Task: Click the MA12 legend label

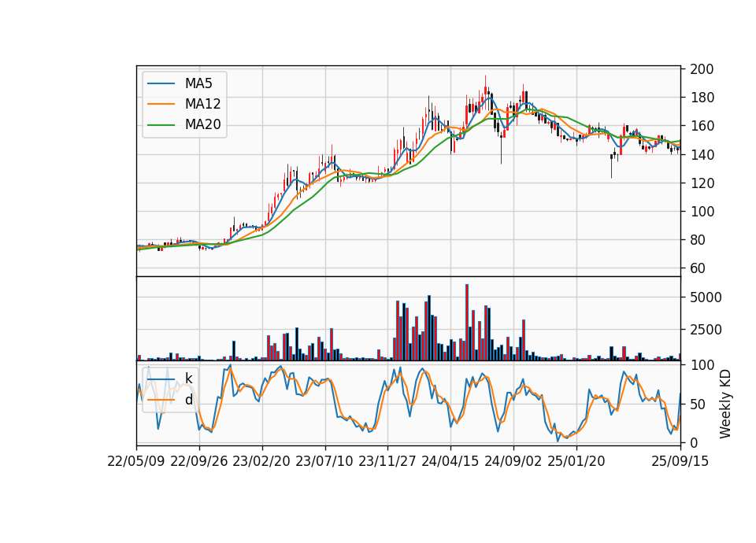Action: 202,104
